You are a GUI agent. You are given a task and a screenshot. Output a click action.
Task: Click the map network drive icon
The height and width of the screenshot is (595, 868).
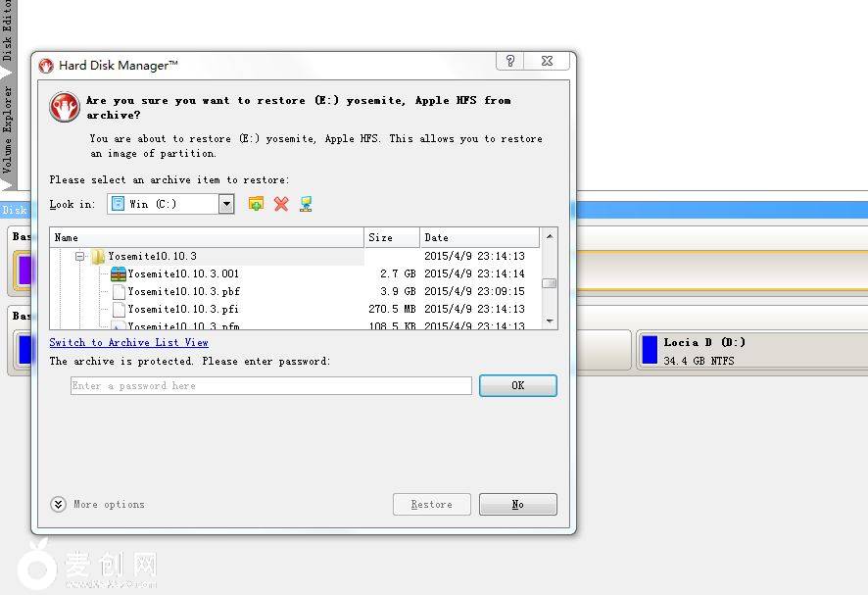pos(306,204)
